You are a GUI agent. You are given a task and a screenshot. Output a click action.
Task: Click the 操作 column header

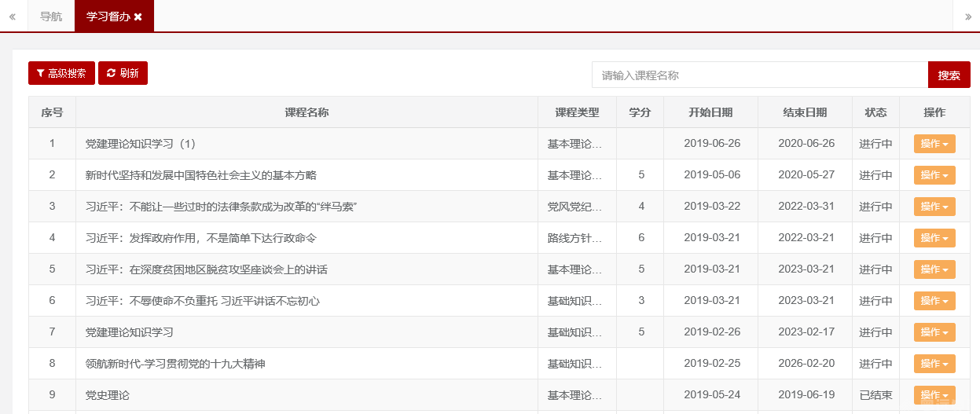coord(934,112)
